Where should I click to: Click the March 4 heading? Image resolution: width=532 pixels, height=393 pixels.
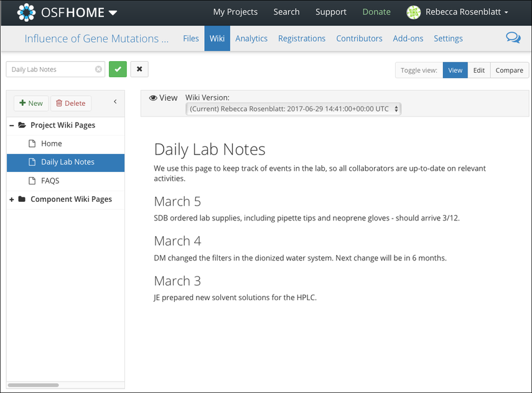(177, 241)
